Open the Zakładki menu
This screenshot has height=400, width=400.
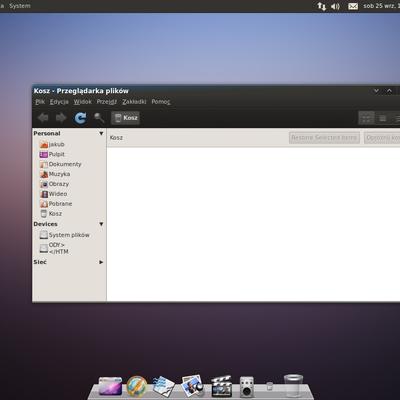pos(134,102)
